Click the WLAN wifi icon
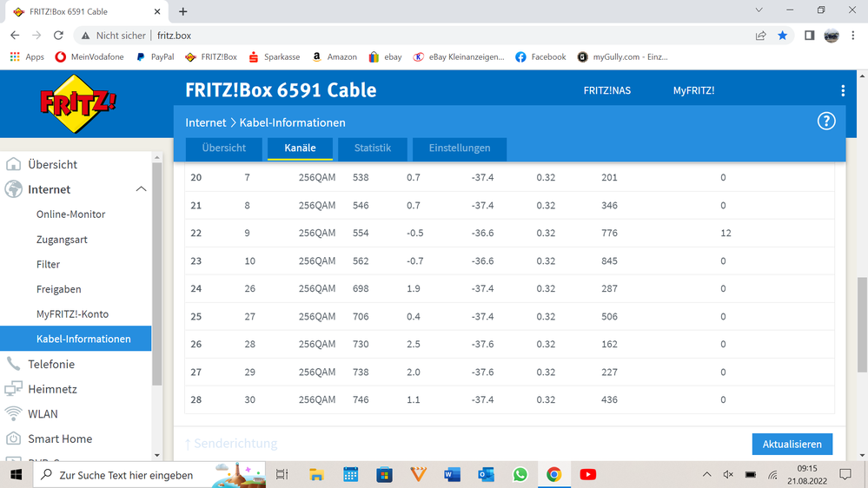This screenshot has height=488, width=868. [x=13, y=414]
